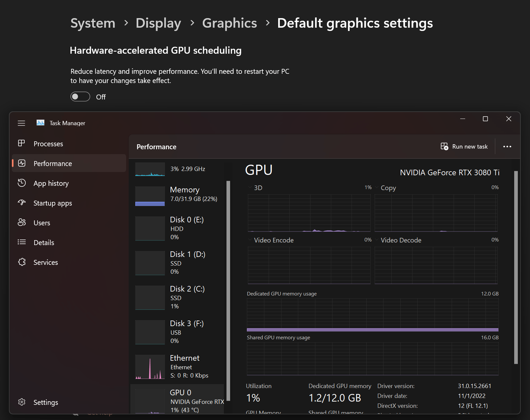Viewport: 530px width, 420px height.
Task: Open the Details page
Action: (44, 243)
